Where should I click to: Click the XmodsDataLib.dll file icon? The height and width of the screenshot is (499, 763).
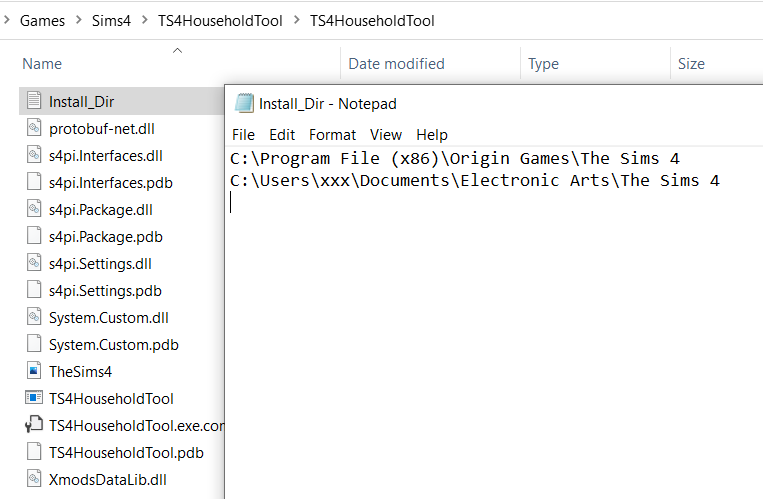pyautogui.click(x=34, y=479)
